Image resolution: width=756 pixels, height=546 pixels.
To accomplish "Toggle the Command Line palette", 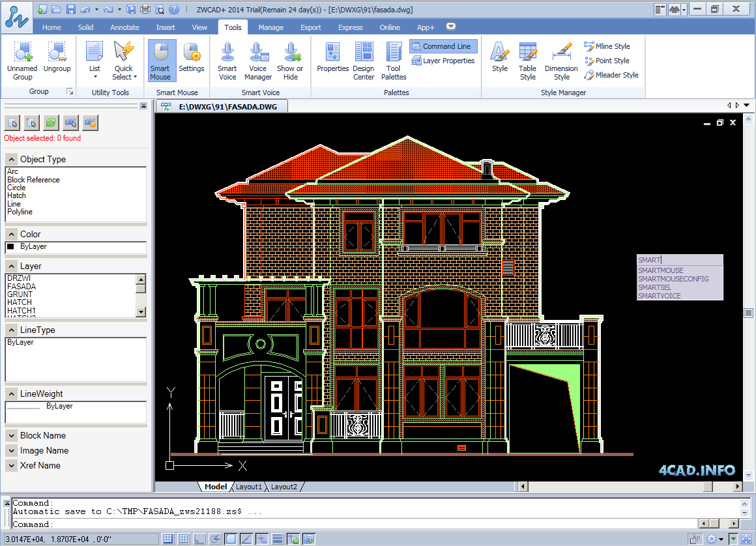I will 444,46.
